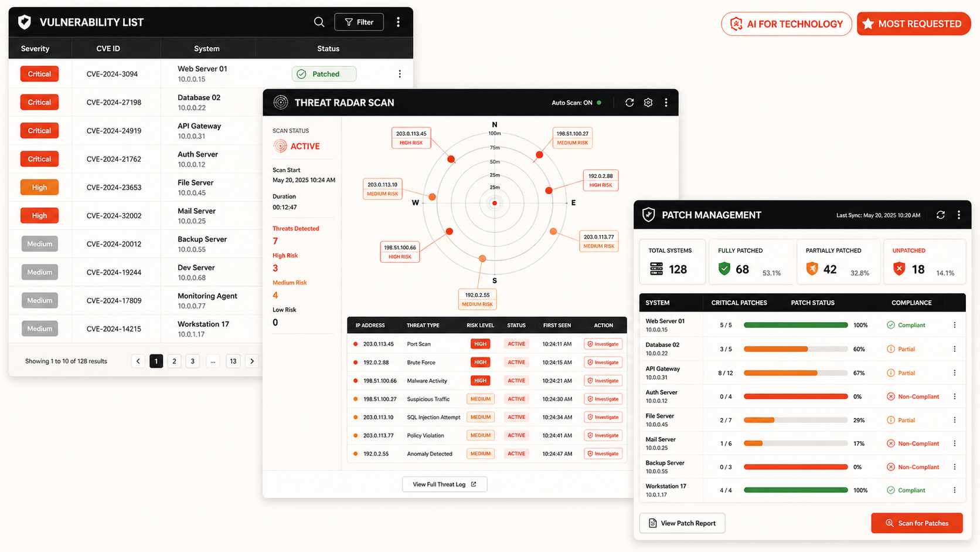Image resolution: width=980 pixels, height=552 pixels.
Task: Click the Most Requested badge
Action: (x=914, y=24)
